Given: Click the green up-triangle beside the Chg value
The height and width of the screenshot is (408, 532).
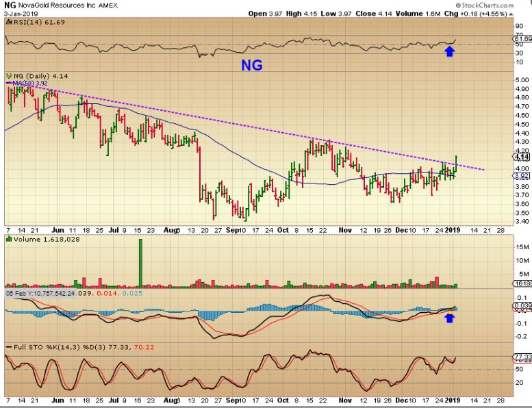Looking at the screenshot, I should coord(511,14).
